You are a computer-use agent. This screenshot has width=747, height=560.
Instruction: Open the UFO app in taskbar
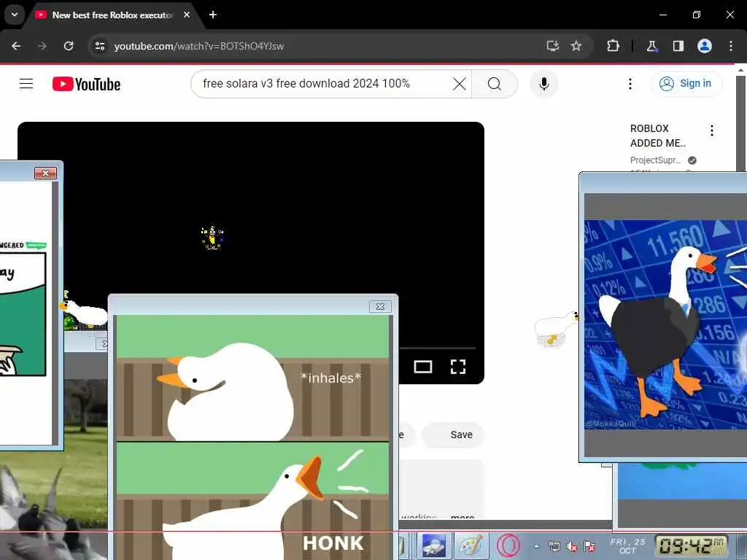[433, 545]
